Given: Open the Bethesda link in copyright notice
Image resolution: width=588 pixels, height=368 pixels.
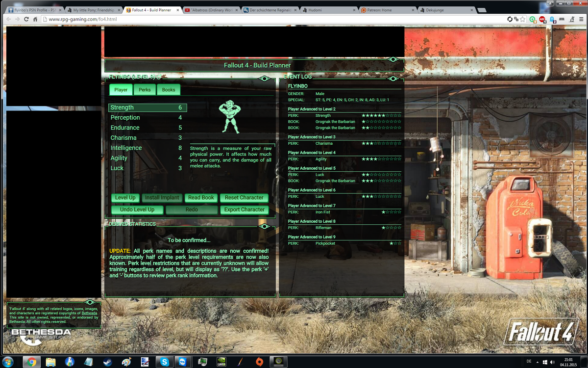Looking at the screenshot, I should click(89, 313).
